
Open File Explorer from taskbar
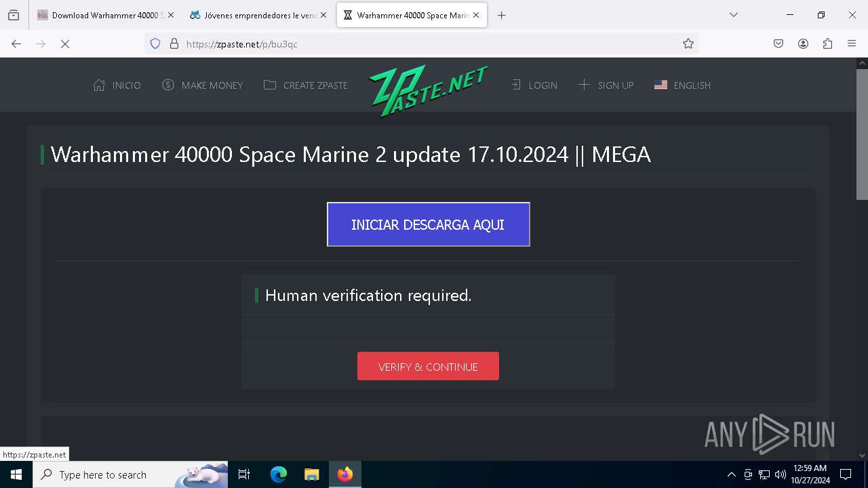click(x=311, y=474)
